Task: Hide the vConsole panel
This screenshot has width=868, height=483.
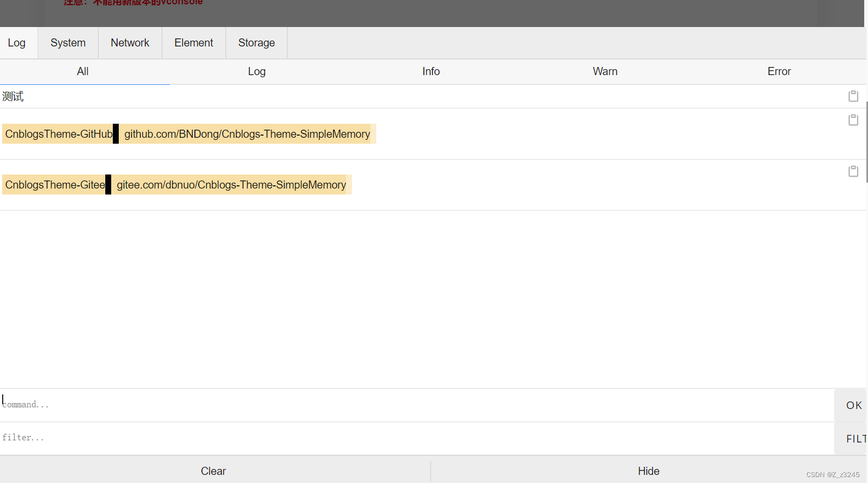Action: point(648,471)
